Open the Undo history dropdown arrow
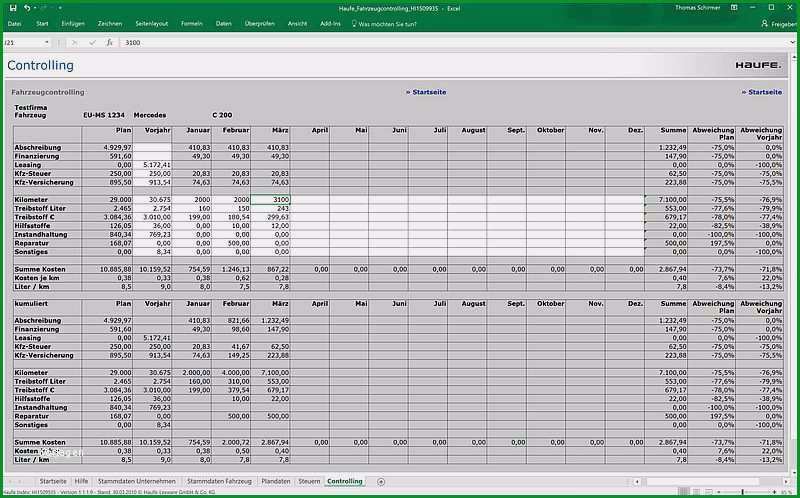This screenshot has width=800, height=498. point(33,8)
